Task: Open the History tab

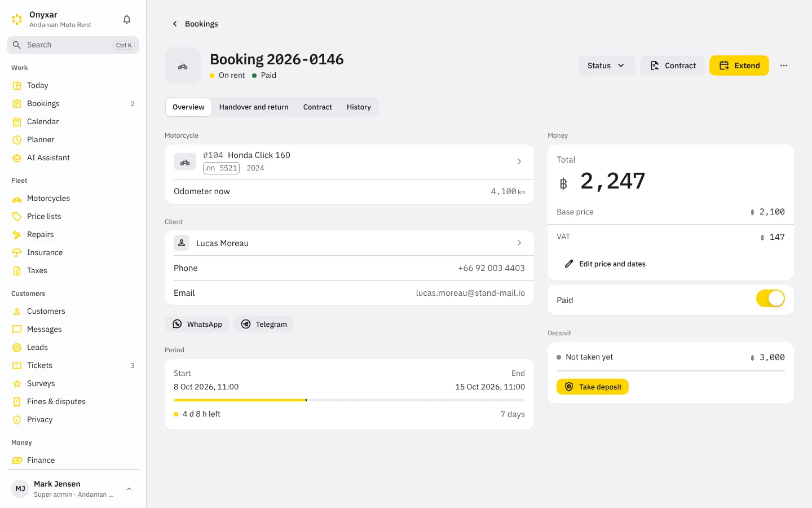Action: (x=359, y=107)
